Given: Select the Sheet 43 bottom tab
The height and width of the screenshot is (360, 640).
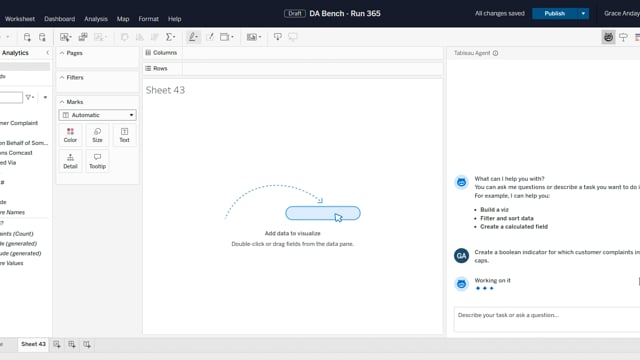Looking at the screenshot, I should pyautogui.click(x=33, y=344).
